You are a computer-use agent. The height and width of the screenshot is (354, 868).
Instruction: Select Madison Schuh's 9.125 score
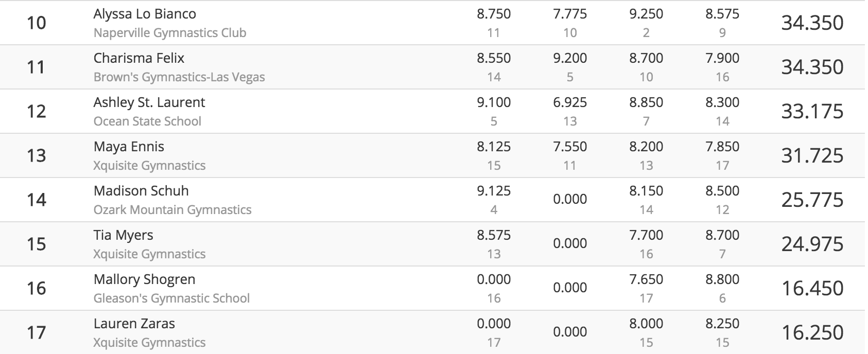(494, 191)
